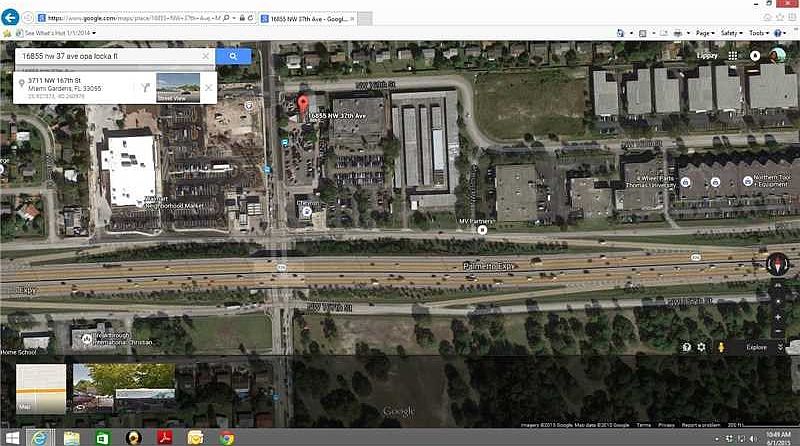Viewport: 800px width, 446px height.
Task: Open the Tools menu dropdown
Action: [759, 33]
